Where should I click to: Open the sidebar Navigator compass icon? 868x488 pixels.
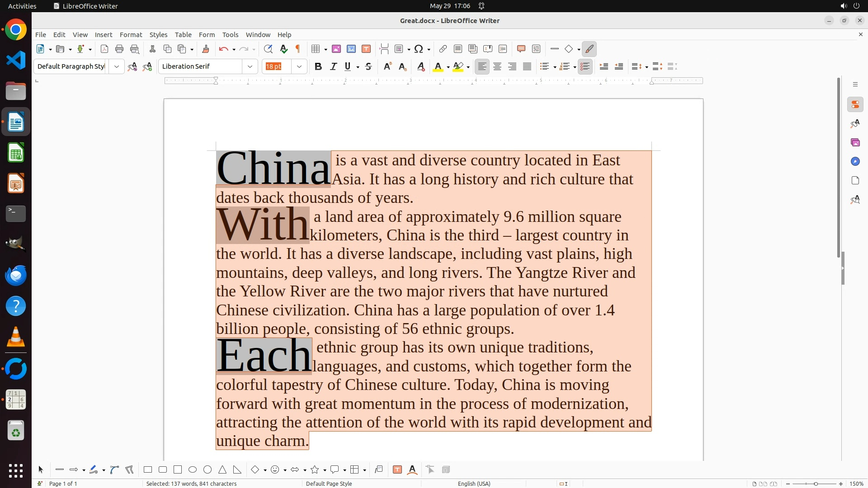[855, 162]
